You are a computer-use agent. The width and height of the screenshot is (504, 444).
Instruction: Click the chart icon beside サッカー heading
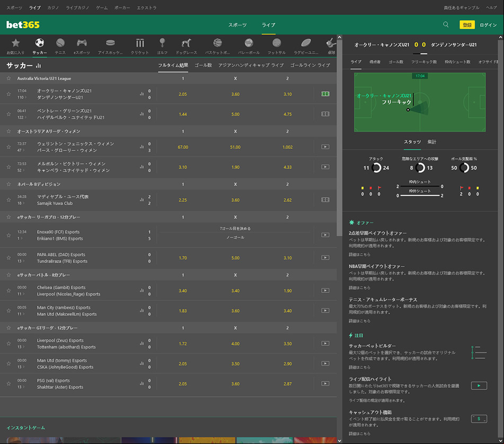tap(39, 66)
